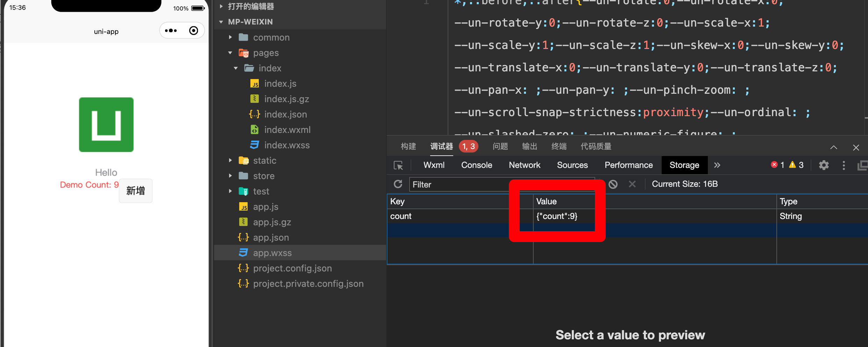Click the app.json braces icon
Viewport: 868px width, 347px height.
tap(243, 237)
